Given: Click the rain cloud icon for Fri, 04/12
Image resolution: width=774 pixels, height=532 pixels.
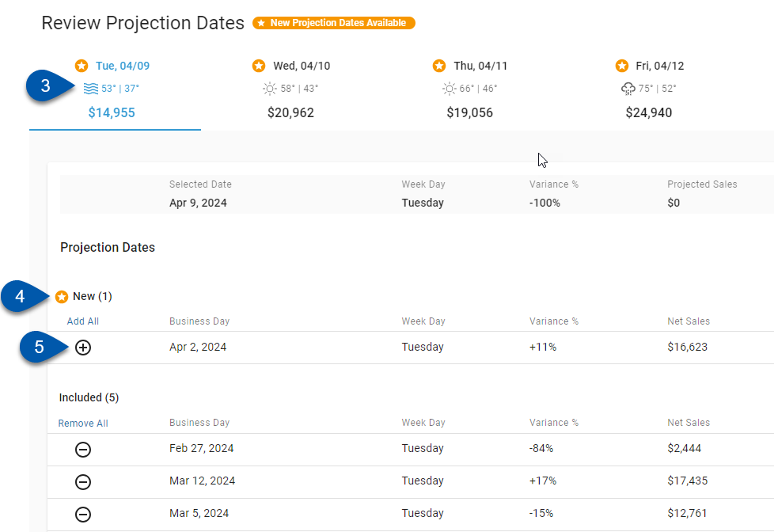Looking at the screenshot, I should coord(628,89).
